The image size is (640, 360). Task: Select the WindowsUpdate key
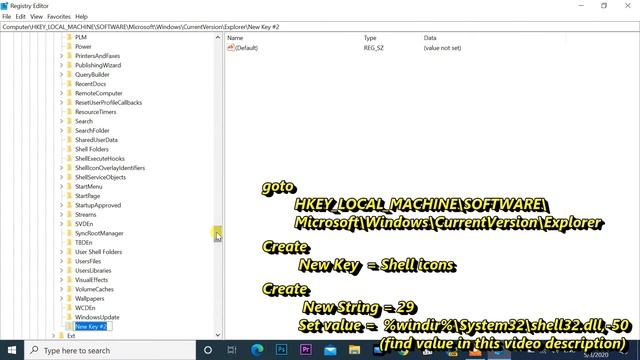tap(97, 317)
